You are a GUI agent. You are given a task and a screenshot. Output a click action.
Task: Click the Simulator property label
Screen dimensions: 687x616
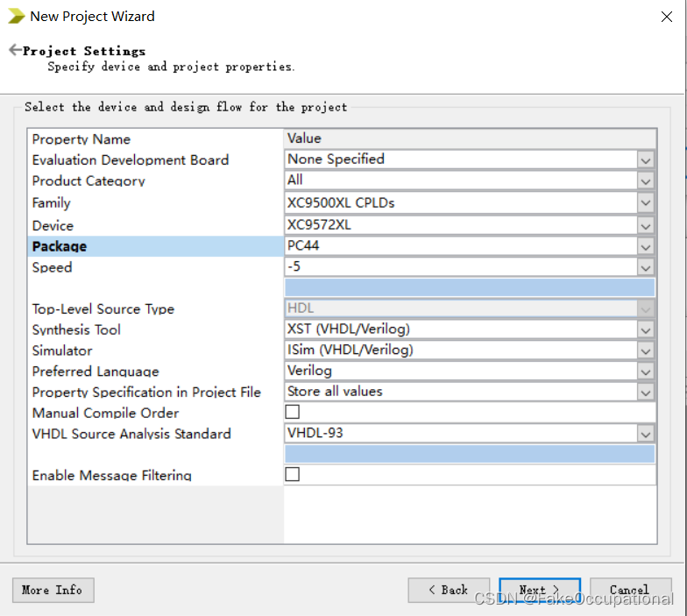click(x=62, y=350)
